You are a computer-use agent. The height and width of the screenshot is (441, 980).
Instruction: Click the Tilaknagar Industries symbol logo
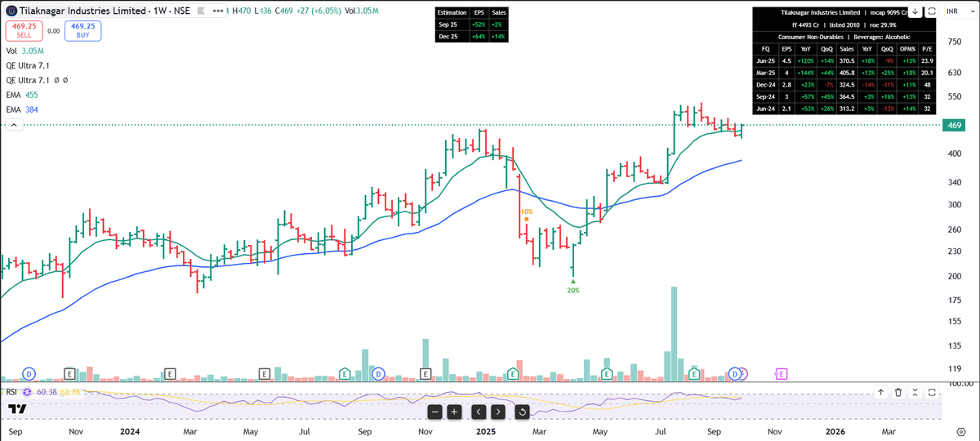[x=11, y=11]
